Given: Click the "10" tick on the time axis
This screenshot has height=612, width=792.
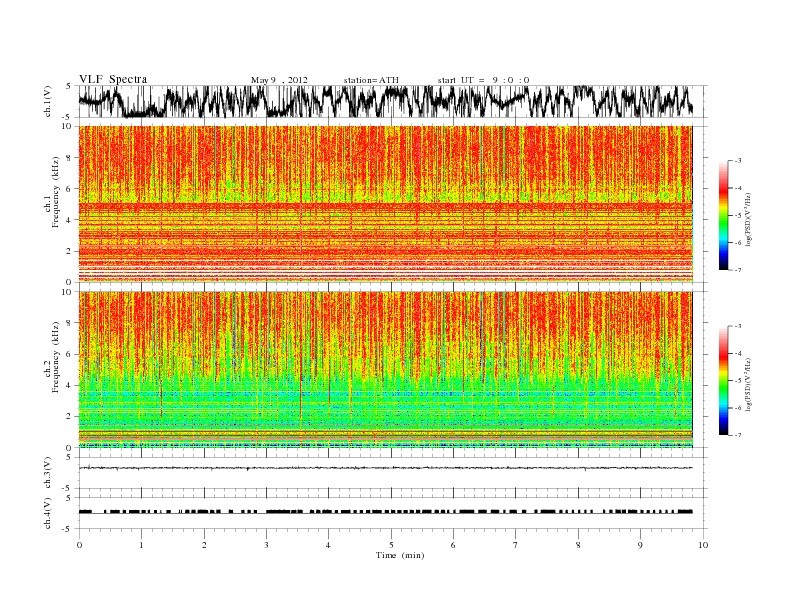Looking at the screenshot, I should coord(703,545).
